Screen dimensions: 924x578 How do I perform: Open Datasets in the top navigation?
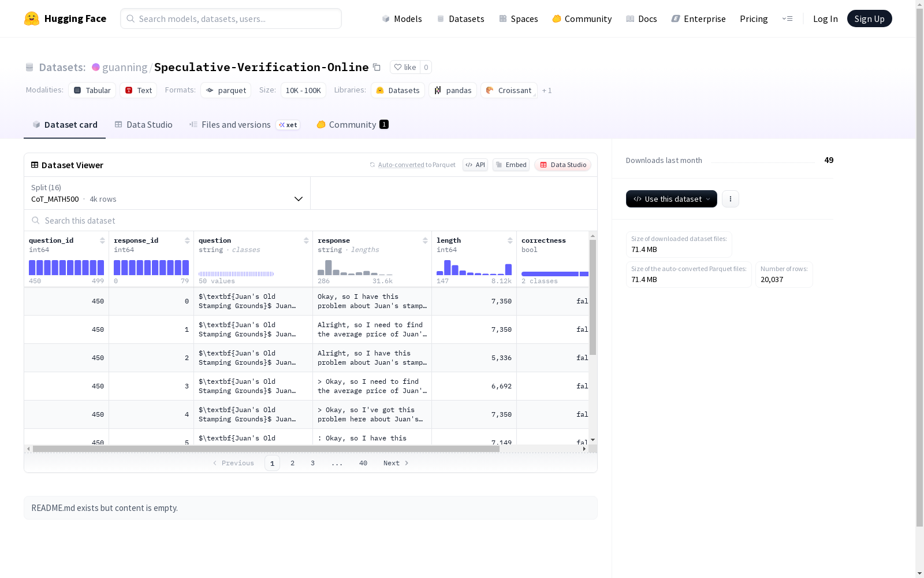coord(460,18)
